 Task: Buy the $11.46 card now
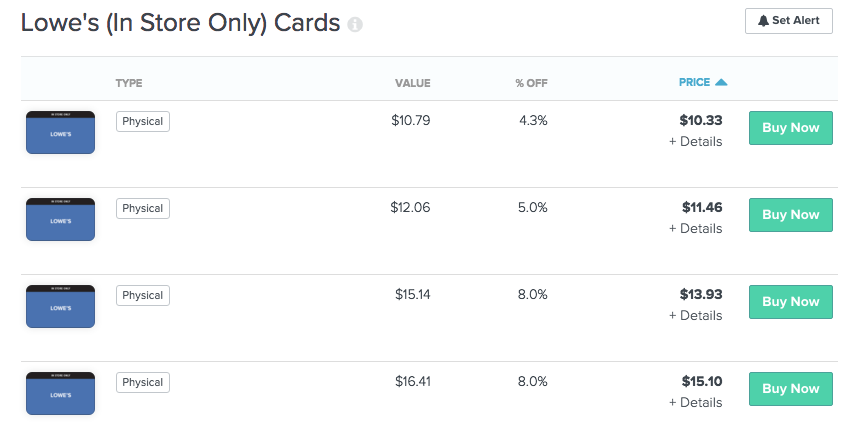tap(791, 215)
